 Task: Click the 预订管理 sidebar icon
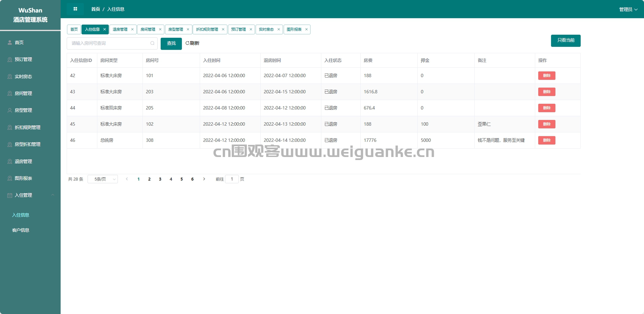10,59
